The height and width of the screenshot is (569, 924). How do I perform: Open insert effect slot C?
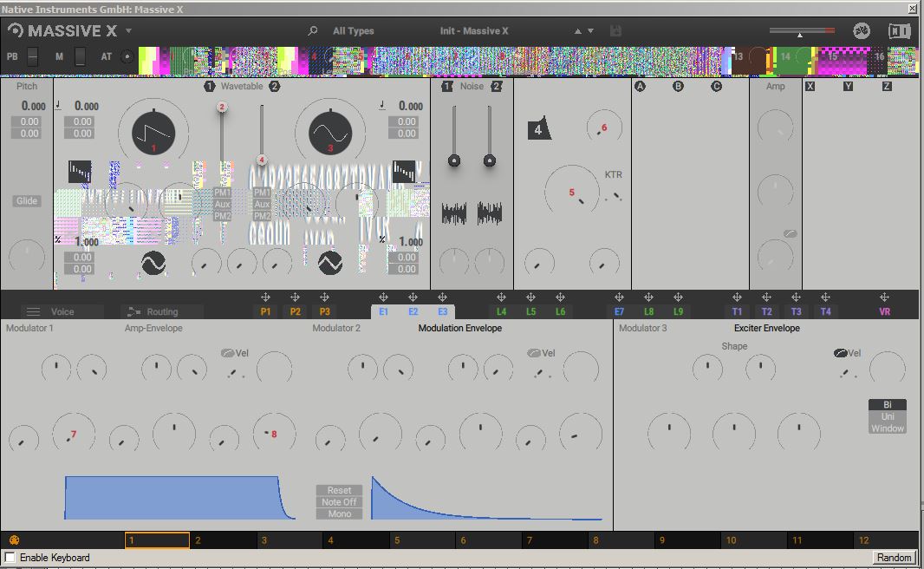point(716,86)
